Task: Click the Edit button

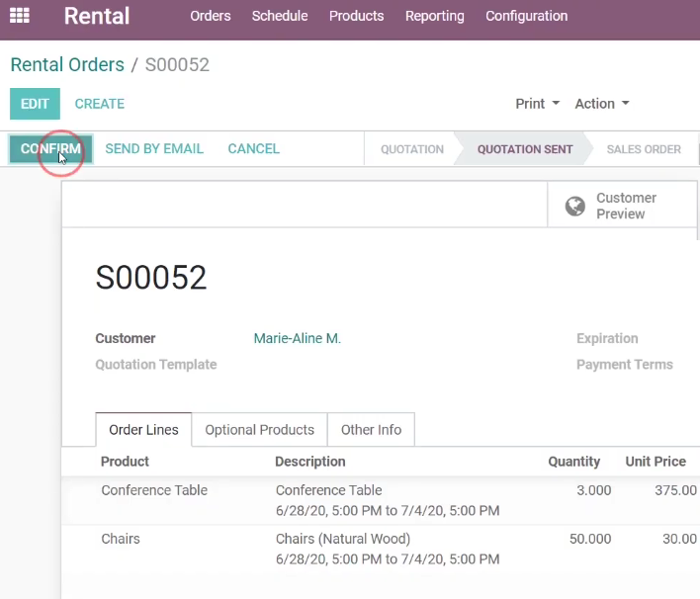Action: tap(35, 104)
